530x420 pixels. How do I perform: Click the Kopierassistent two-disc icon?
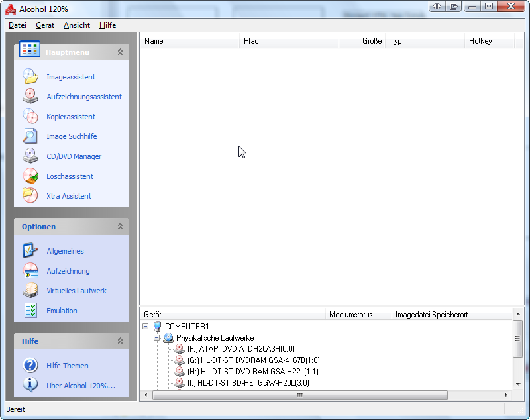click(x=30, y=116)
